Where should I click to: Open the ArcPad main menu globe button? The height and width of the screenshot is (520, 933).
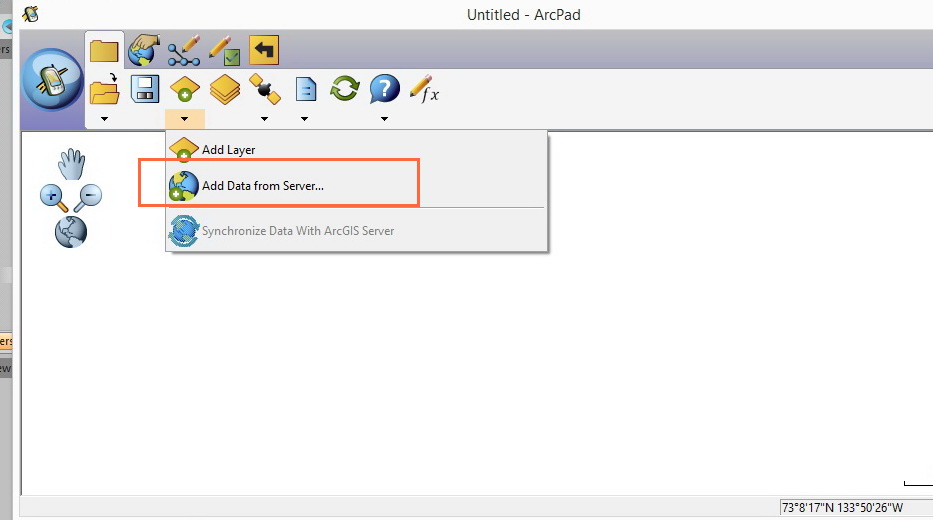click(x=52, y=80)
